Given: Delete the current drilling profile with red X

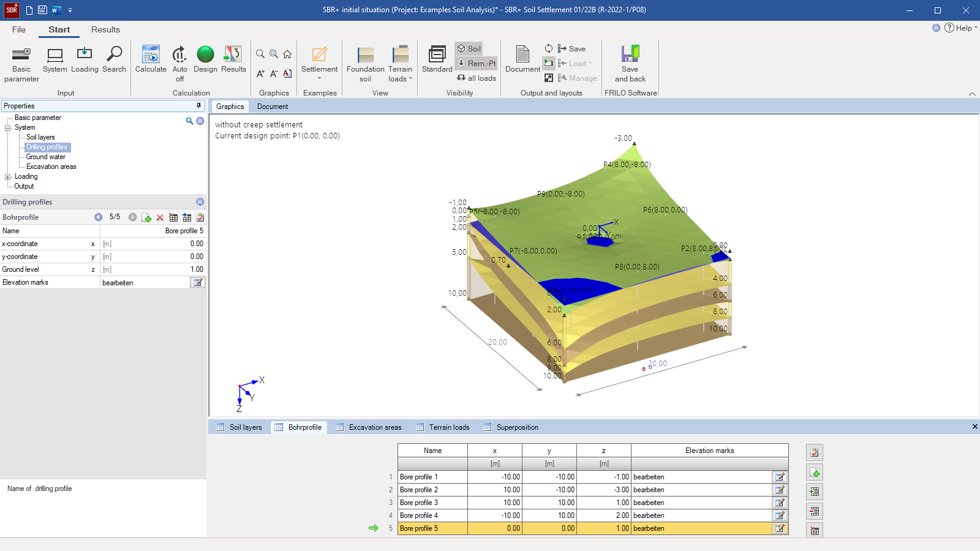Looking at the screenshot, I should 160,217.
